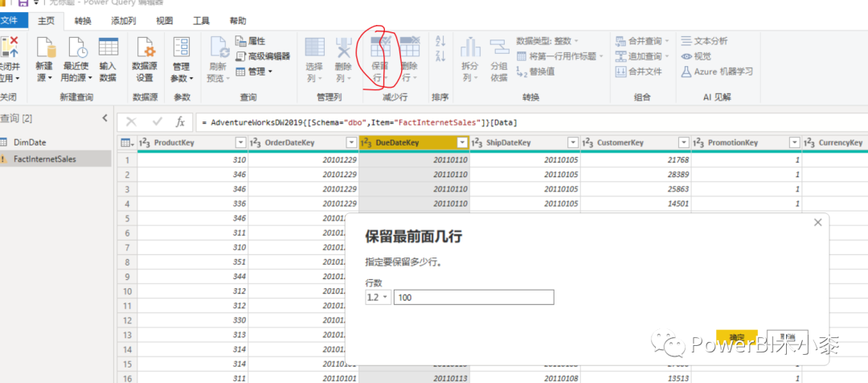The height and width of the screenshot is (383, 868).
Task: Open Manage Parameters icon
Action: (x=181, y=47)
